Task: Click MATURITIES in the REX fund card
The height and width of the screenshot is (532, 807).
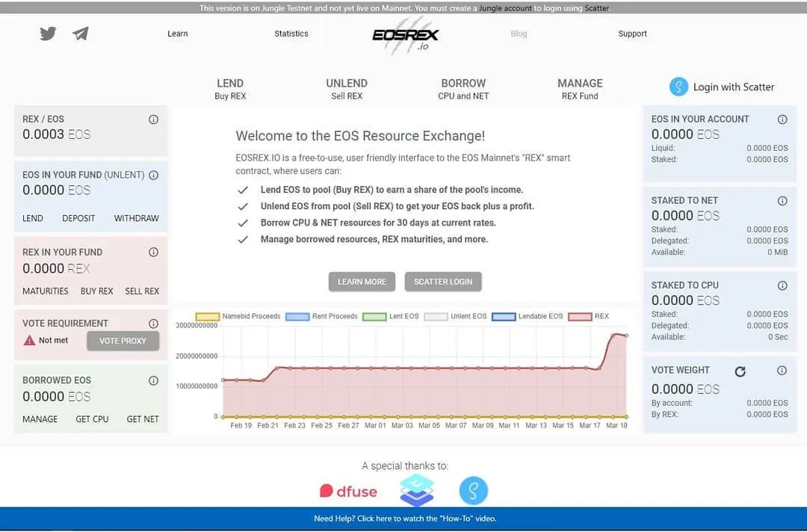Action: pos(46,291)
